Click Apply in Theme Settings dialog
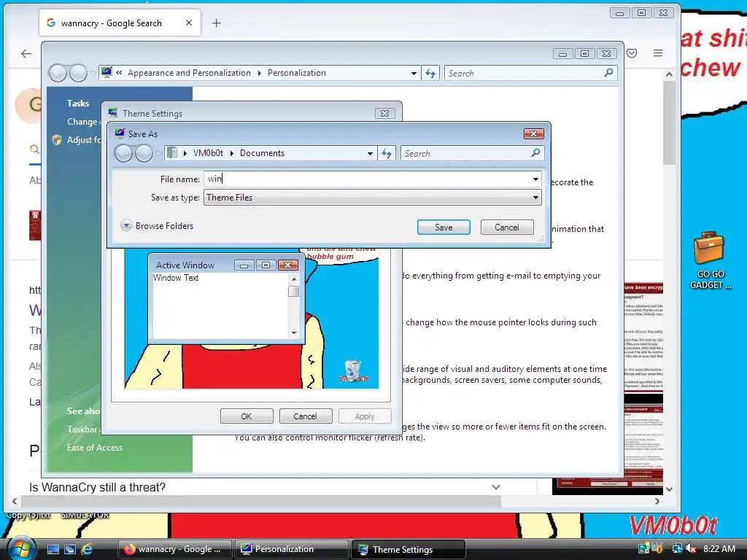The width and height of the screenshot is (747, 560). pyautogui.click(x=365, y=416)
